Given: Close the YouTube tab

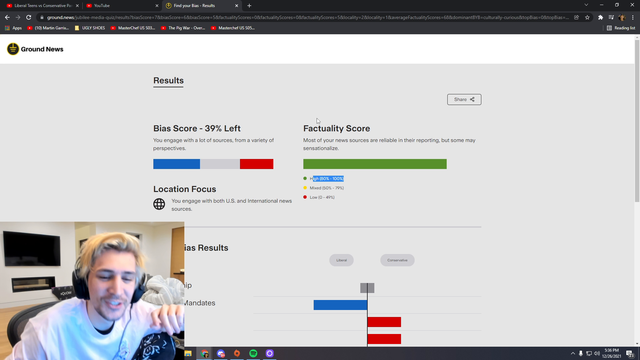Looking at the screenshot, I should (157, 6).
